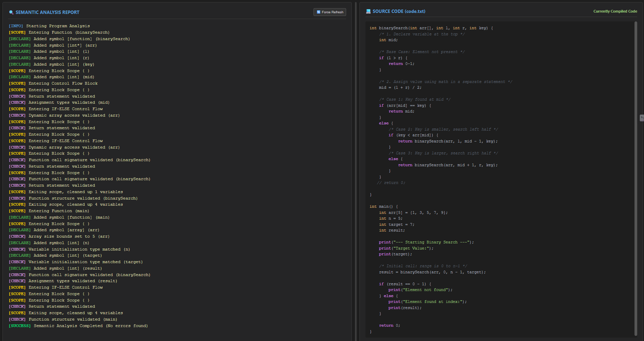Select 'Variable initialization type matched (n)' line
The image size is (644, 341).
click(69, 249)
